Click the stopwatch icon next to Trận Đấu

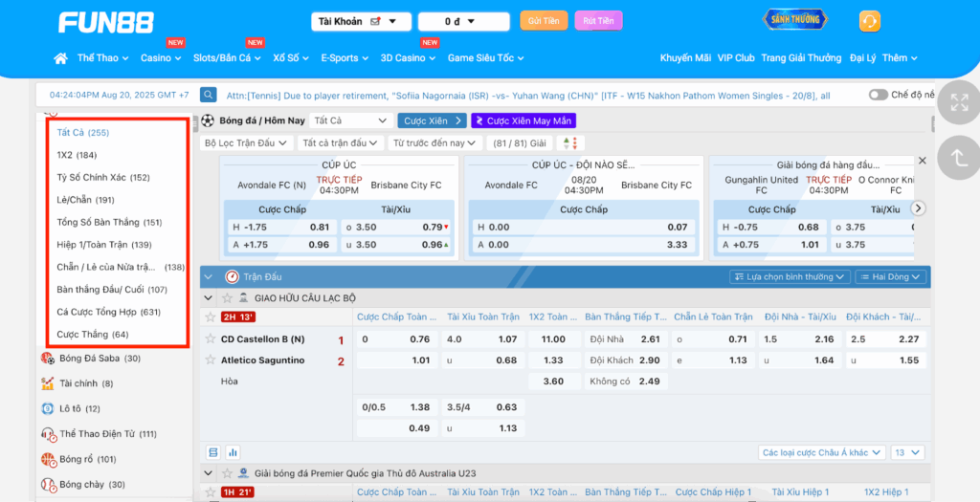coord(232,276)
